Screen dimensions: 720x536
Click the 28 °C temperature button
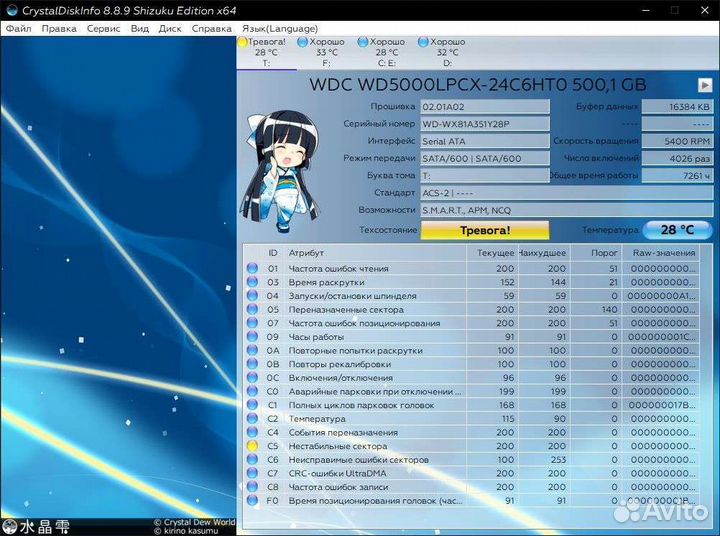point(671,230)
